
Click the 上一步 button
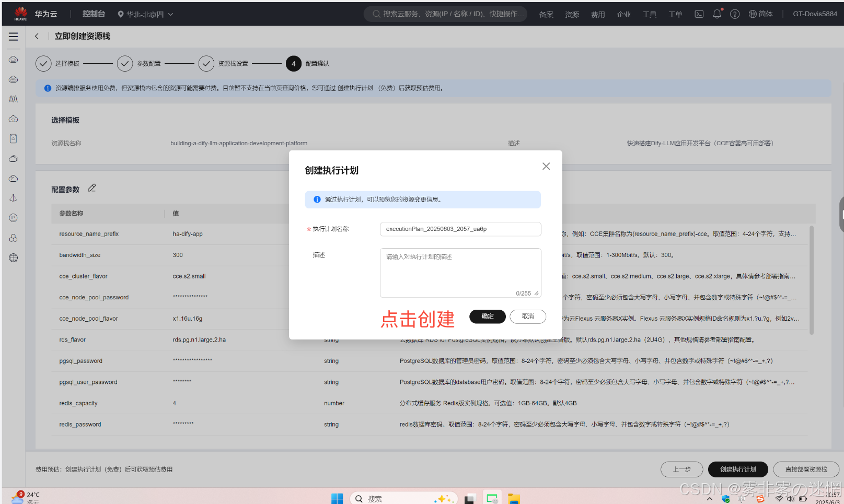tap(682, 470)
